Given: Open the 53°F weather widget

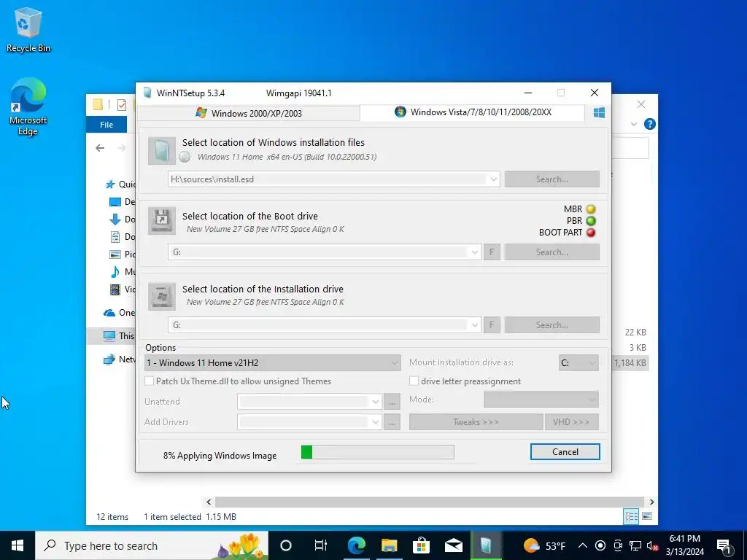Looking at the screenshot, I should click(544, 545).
